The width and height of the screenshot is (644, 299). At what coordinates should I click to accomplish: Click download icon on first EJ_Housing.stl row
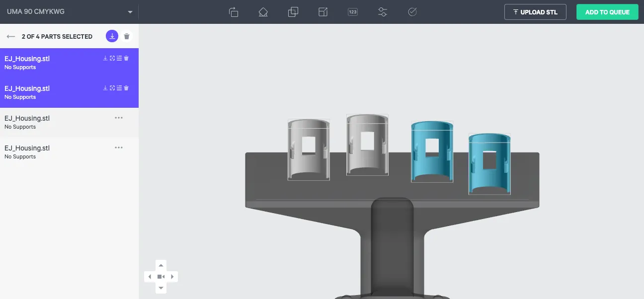click(x=105, y=58)
